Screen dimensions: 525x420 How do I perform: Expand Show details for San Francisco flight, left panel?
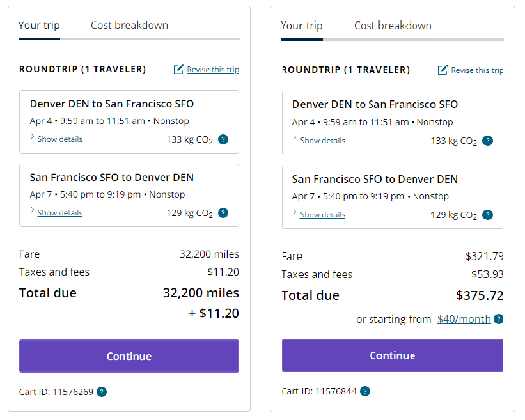click(59, 213)
